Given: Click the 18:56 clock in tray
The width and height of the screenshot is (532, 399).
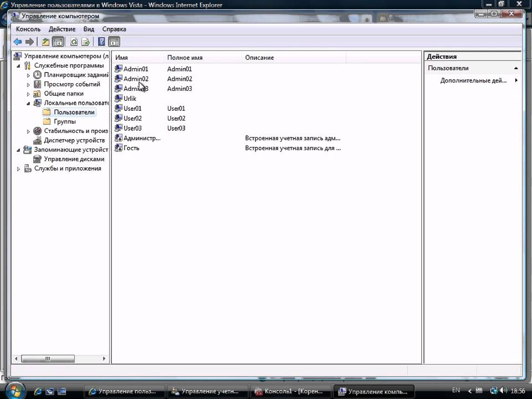Looking at the screenshot, I should [518, 391].
